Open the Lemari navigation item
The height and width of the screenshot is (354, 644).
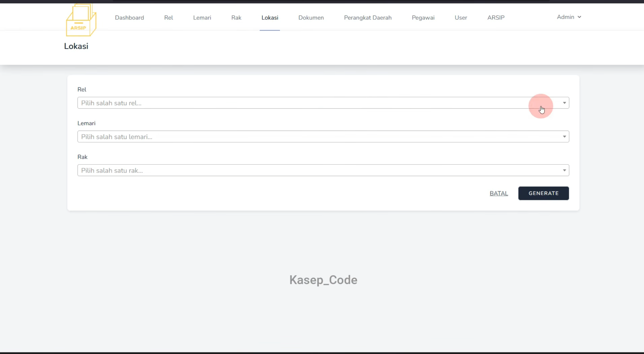(202, 18)
